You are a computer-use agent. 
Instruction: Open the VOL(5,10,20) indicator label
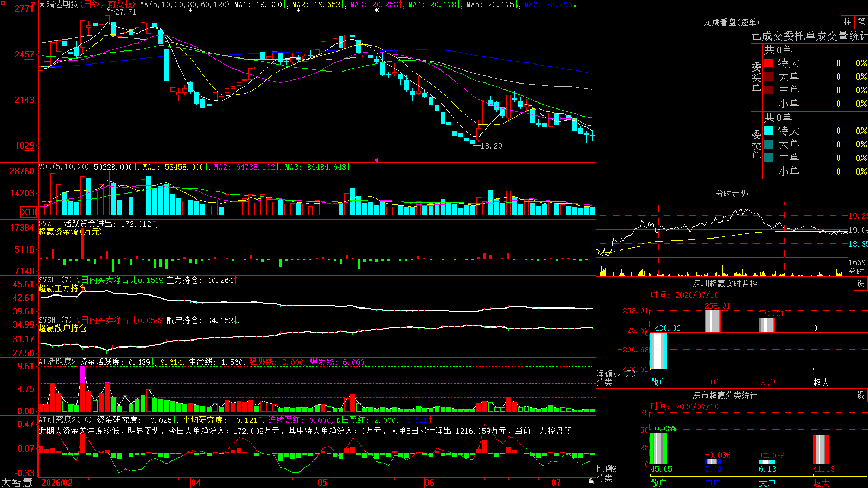(63, 167)
